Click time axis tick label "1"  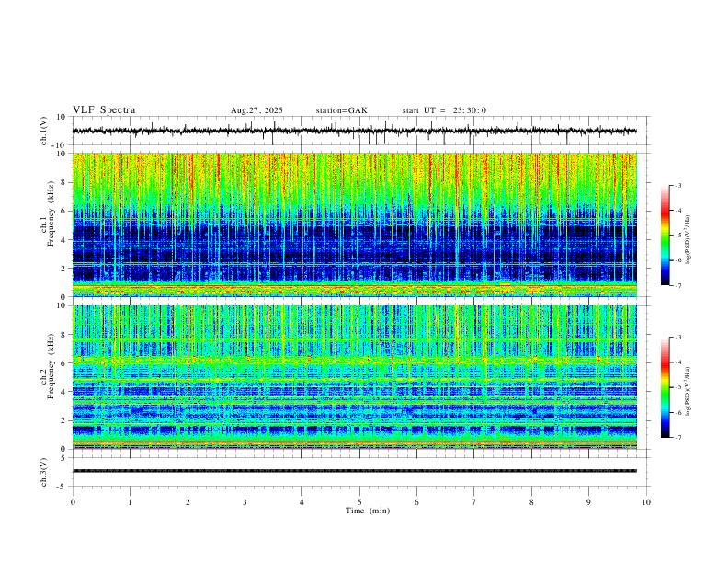(x=130, y=502)
